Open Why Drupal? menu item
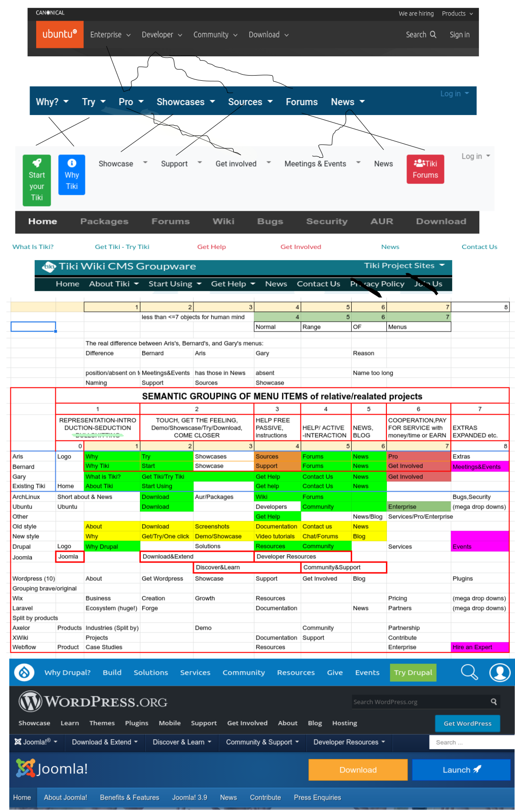The height and width of the screenshot is (812, 515). [x=68, y=673]
